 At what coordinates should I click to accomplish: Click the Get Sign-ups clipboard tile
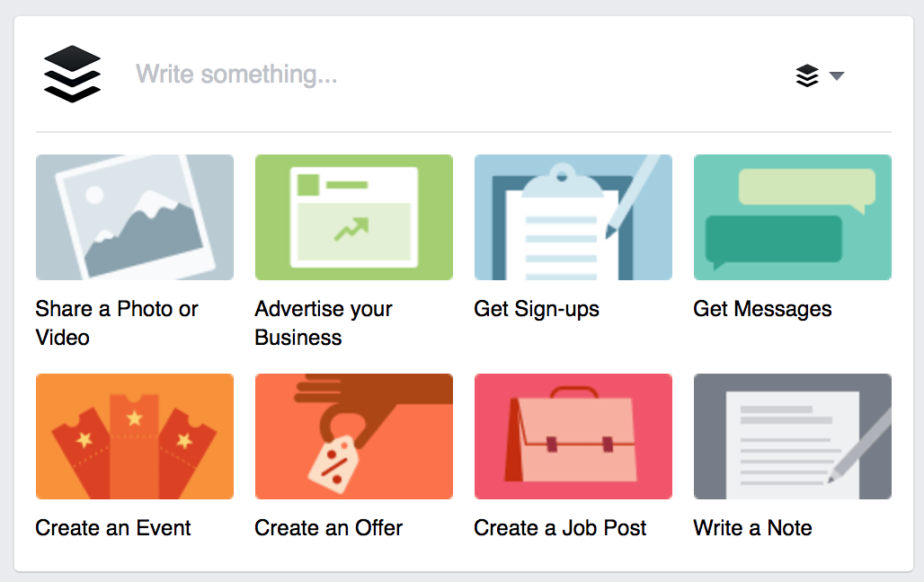tap(573, 216)
